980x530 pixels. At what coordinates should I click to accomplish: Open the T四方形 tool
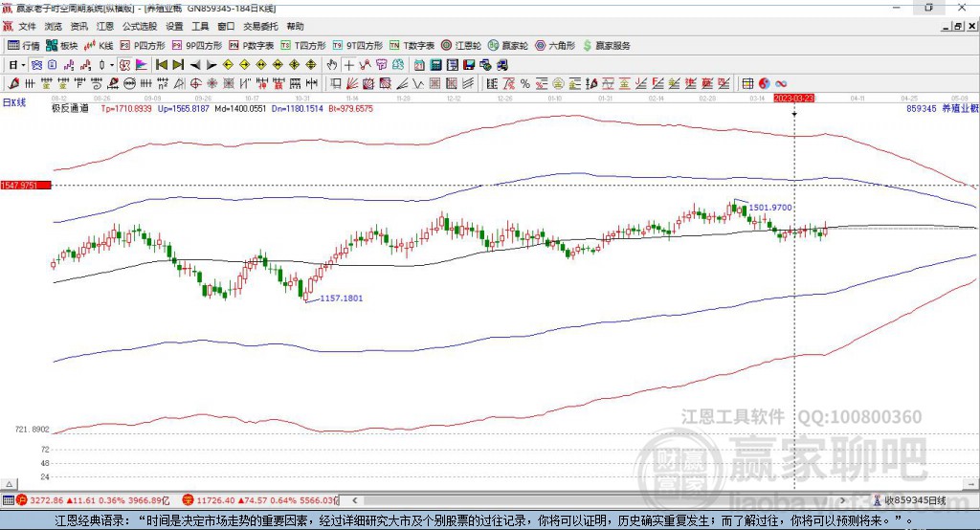coord(303,46)
